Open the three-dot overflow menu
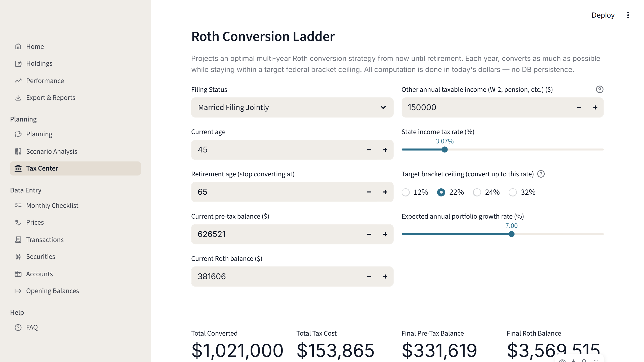Image resolution: width=644 pixels, height=362 pixels. click(628, 15)
